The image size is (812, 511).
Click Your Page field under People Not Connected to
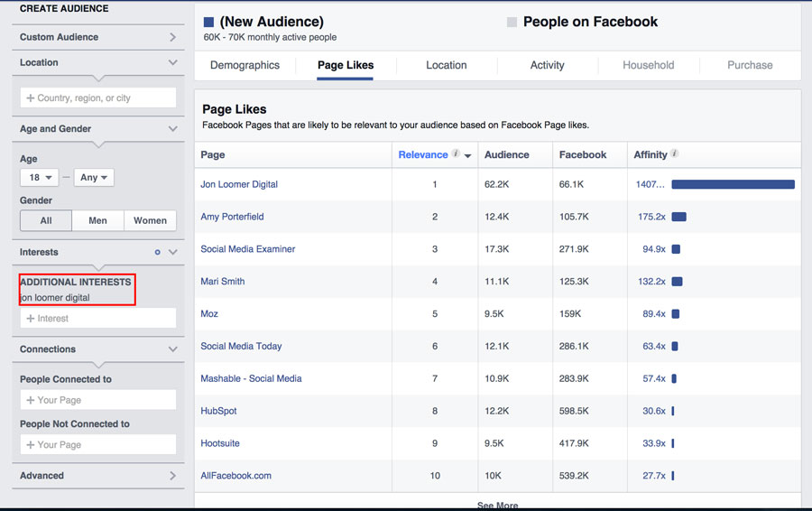click(97, 445)
